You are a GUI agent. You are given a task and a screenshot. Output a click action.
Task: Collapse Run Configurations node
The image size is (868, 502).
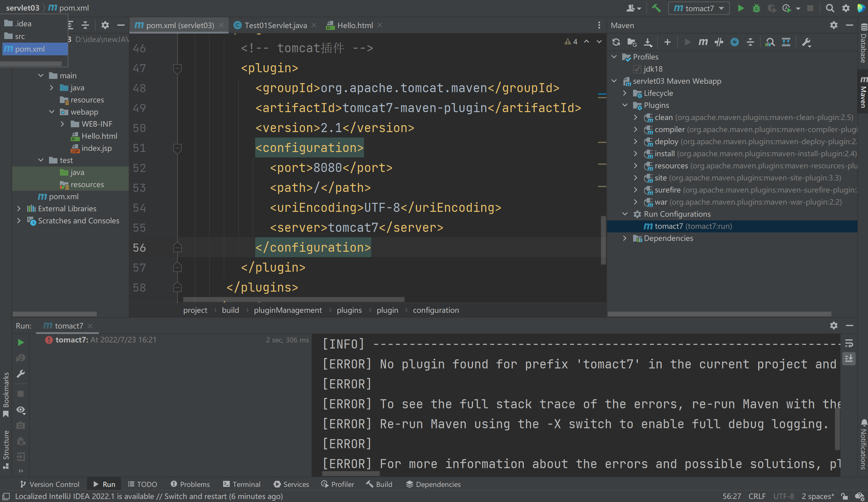click(x=625, y=214)
